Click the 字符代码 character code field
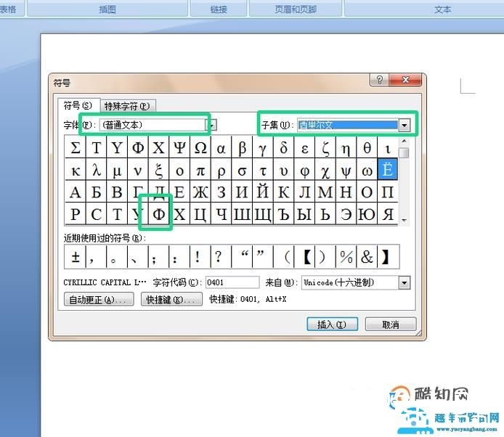504x437 pixels. click(232, 282)
